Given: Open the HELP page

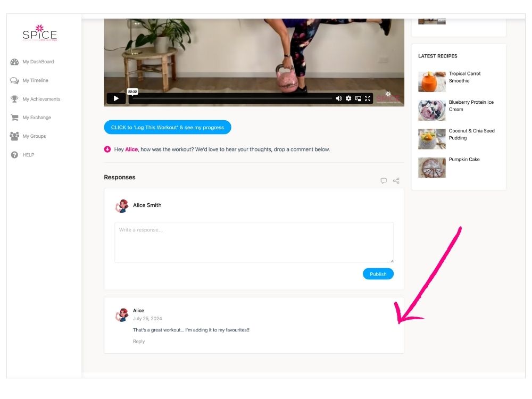Looking at the screenshot, I should pyautogui.click(x=28, y=155).
